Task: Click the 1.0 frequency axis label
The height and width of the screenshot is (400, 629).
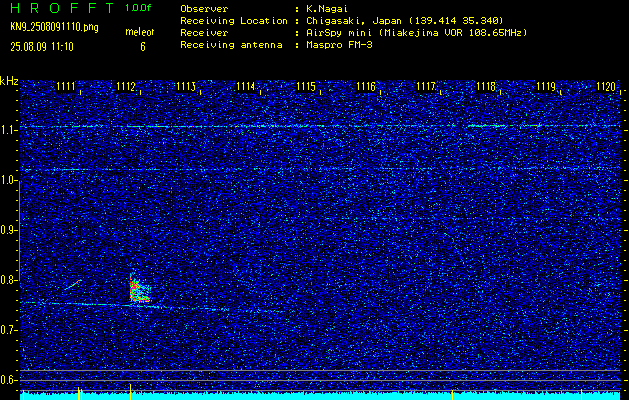Action: 8,181
